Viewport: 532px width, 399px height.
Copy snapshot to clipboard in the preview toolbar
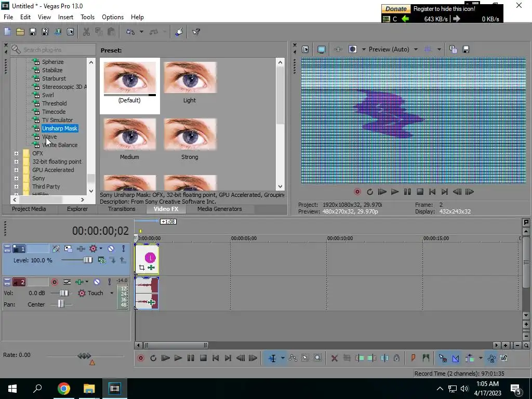click(453, 49)
